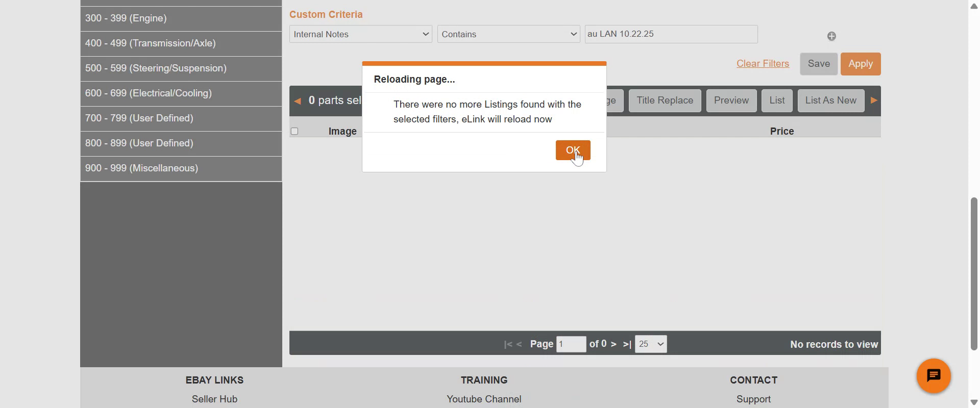Viewport: 980px width, 408px height.
Task: Go to next page arrow
Action: pyautogui.click(x=614, y=344)
